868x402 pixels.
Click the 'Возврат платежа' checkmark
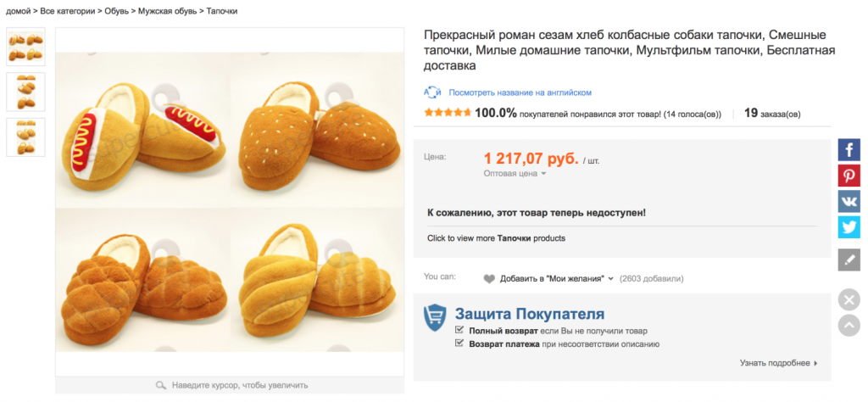click(x=459, y=343)
